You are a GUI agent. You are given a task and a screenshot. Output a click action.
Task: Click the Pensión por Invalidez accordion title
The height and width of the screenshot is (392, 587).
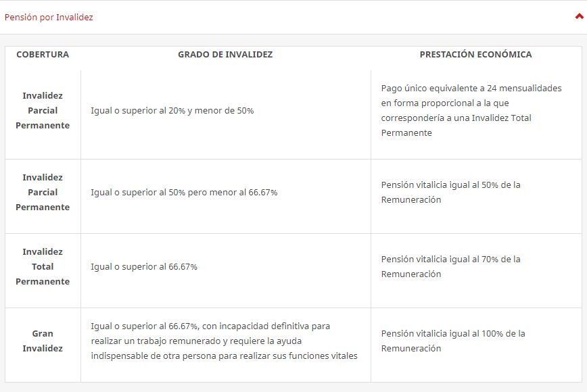point(49,18)
